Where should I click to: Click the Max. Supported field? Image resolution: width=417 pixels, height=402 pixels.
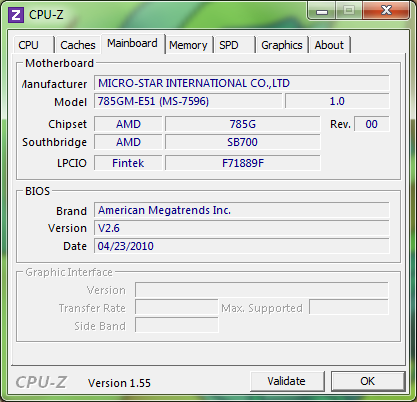pyautogui.click(x=349, y=308)
